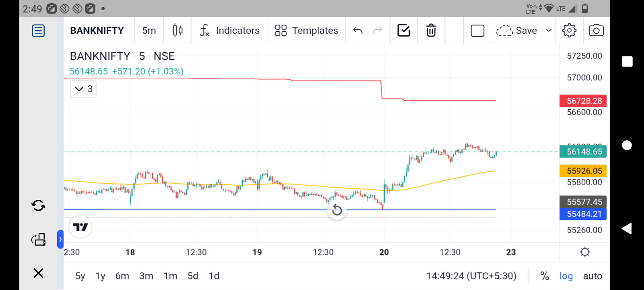The width and height of the screenshot is (644, 290).
Task: Refresh the chart using the sync icon
Action: point(38,206)
